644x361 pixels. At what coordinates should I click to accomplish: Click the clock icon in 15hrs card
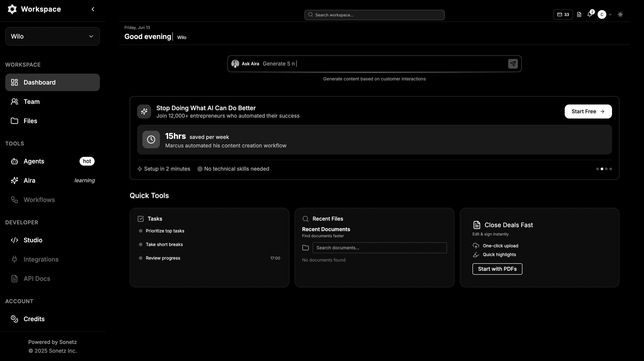click(151, 140)
